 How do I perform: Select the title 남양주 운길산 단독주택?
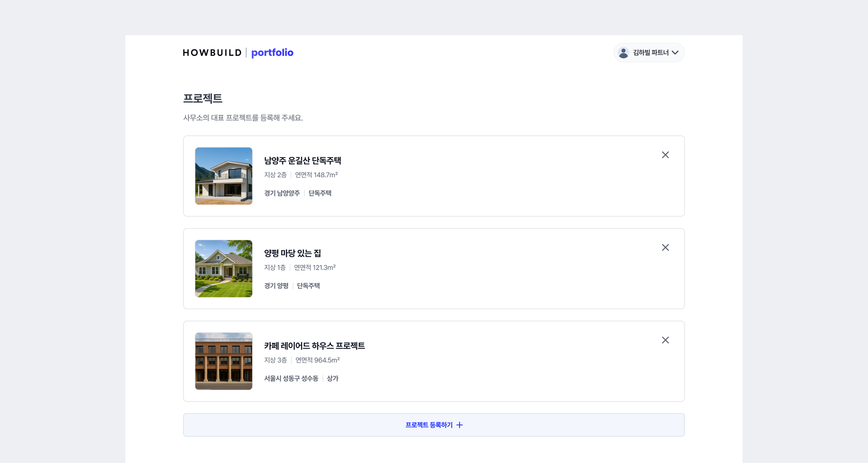click(x=303, y=161)
